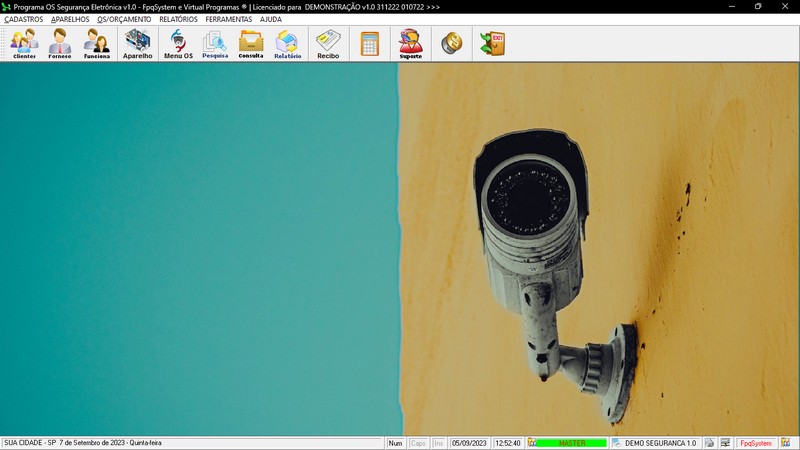
Task: Expand the RELATÓRIOS menu
Action: 178,19
